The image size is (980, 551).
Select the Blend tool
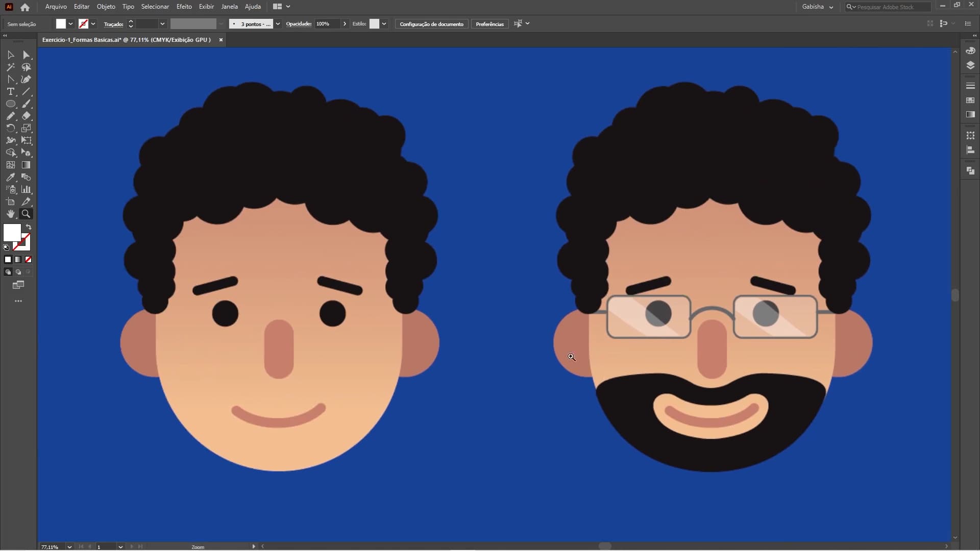pyautogui.click(x=26, y=177)
